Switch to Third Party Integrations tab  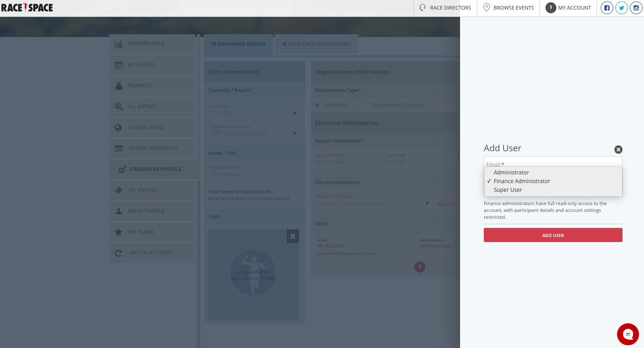coord(315,44)
